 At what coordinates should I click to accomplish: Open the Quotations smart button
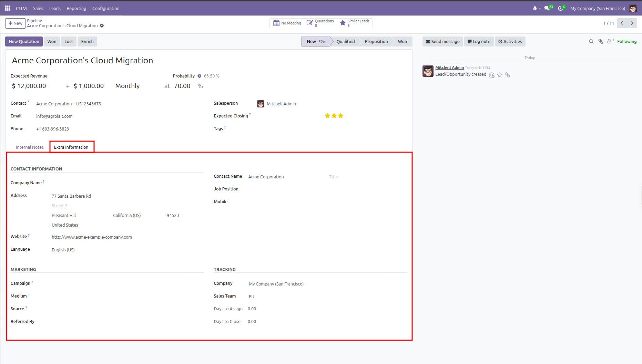pos(320,23)
